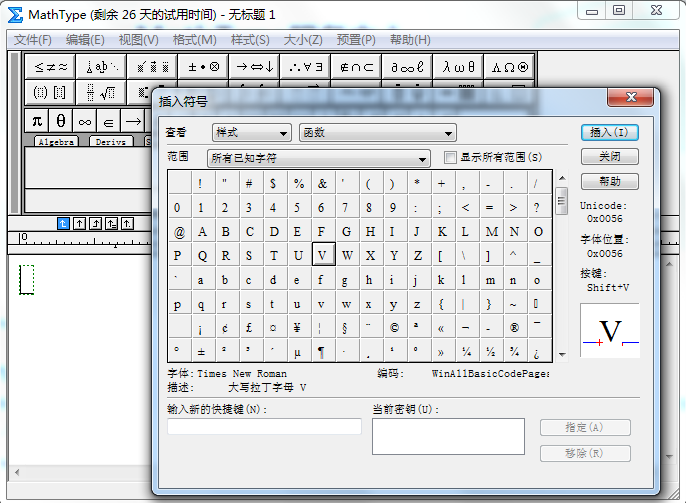
Task: Select the capital letter A in grid
Action: (202, 231)
